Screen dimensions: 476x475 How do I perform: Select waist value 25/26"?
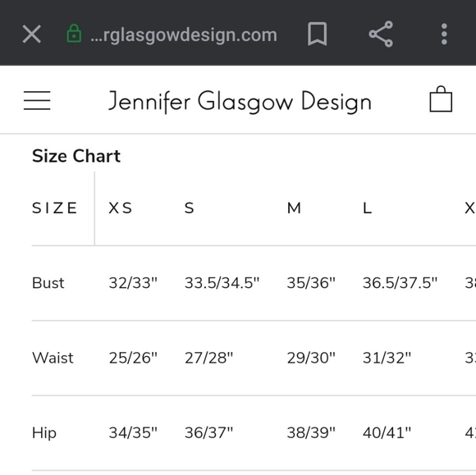133,358
